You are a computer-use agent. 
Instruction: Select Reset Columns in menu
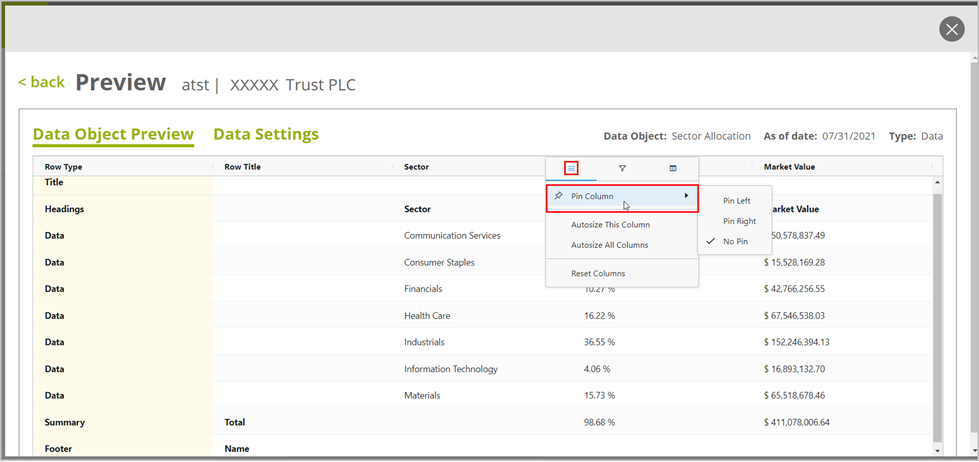pos(598,273)
